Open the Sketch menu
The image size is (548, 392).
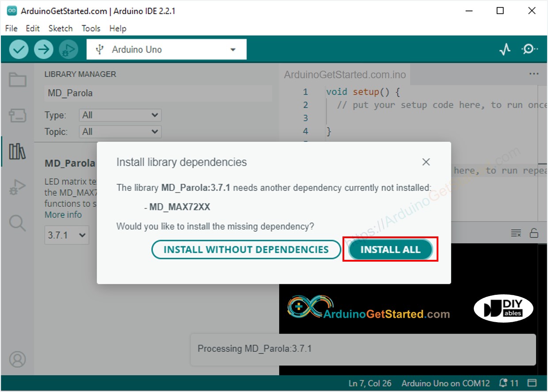pos(61,28)
